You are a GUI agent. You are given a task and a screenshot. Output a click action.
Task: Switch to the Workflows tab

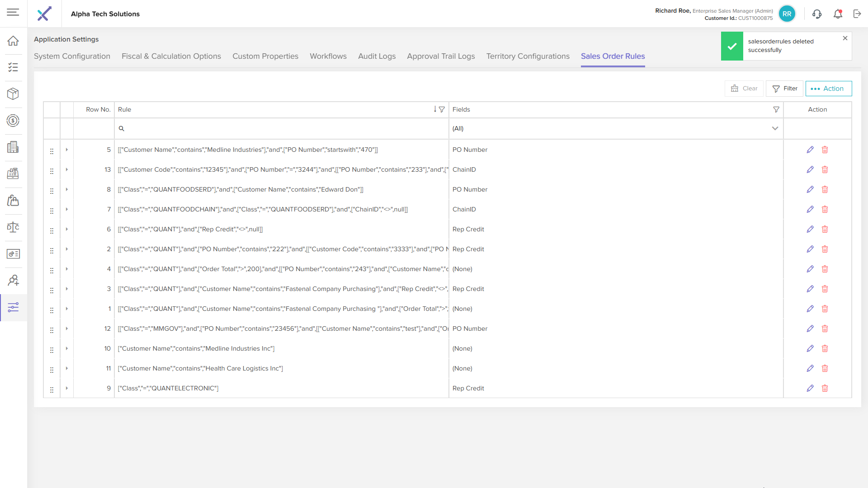click(328, 56)
